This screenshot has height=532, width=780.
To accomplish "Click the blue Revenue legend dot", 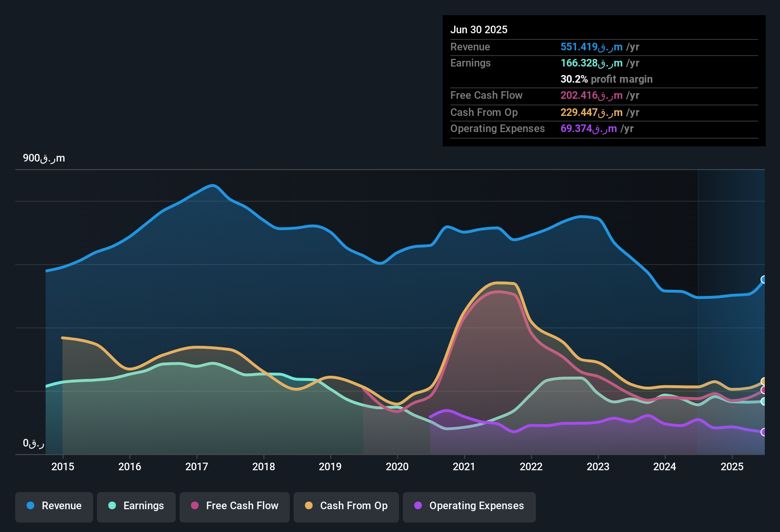I will click(30, 506).
